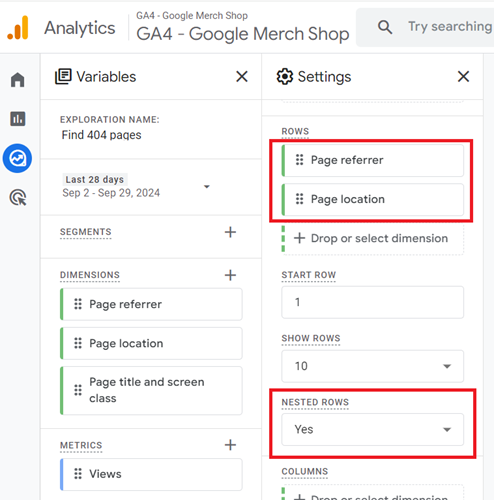Click the Variables panel icon

(x=63, y=77)
